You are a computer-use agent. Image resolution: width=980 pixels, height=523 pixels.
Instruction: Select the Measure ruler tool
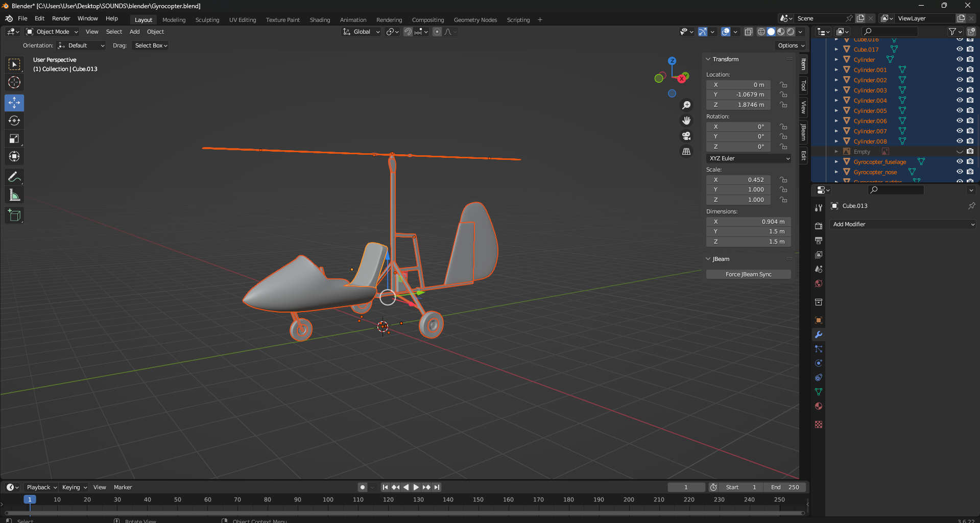(x=14, y=195)
